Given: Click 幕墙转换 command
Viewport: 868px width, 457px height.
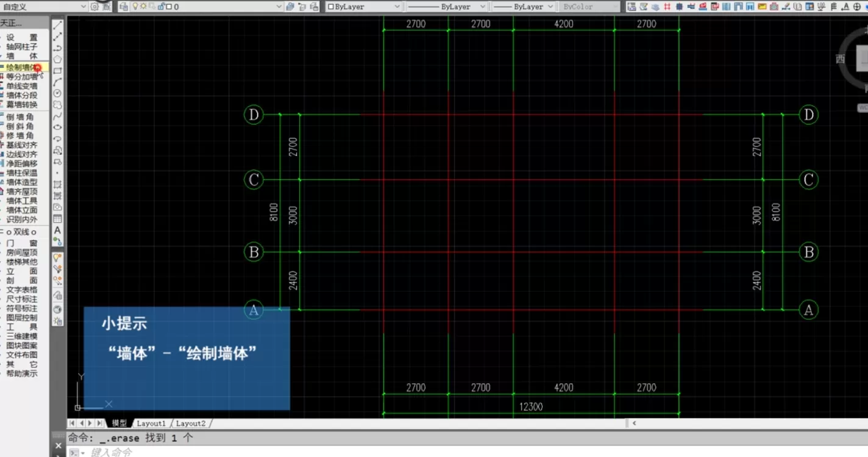Looking at the screenshot, I should click(22, 104).
